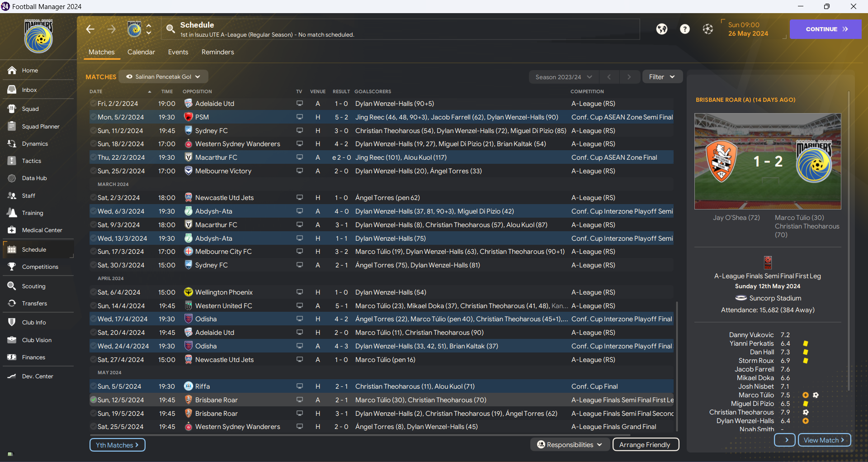Select Schedule in the sidebar
The height and width of the screenshot is (462, 868).
38,249
